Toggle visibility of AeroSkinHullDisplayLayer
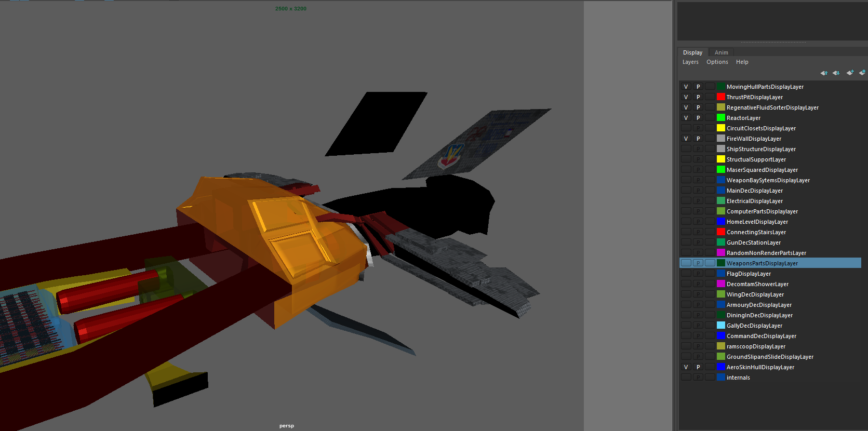Screen dimensions: 868x431 tap(686, 367)
